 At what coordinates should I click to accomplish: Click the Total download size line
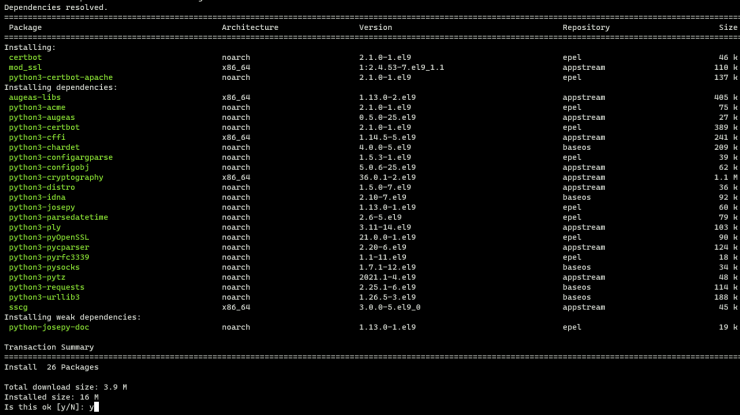tap(65, 387)
